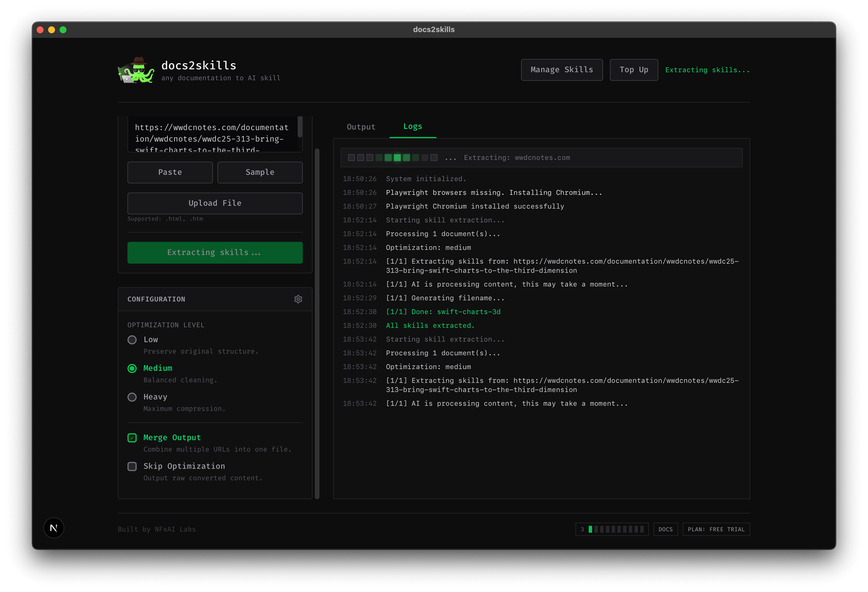Choose Medium optimization radio button
This screenshot has height=592, width=868.
coord(132,369)
